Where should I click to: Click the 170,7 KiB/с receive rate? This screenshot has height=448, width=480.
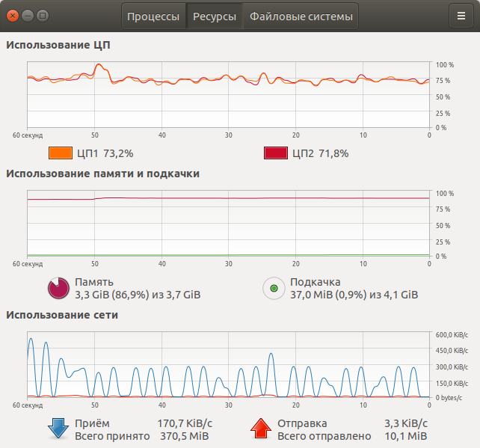coord(185,423)
